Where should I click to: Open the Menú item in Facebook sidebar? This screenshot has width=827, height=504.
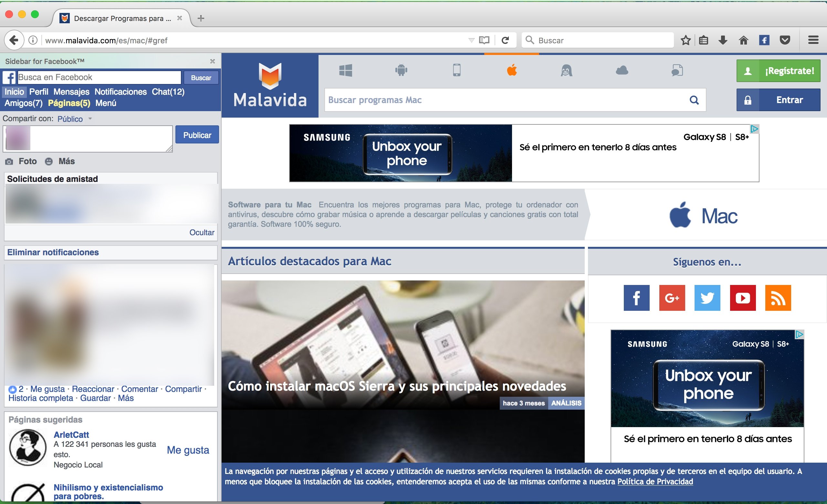[106, 103]
